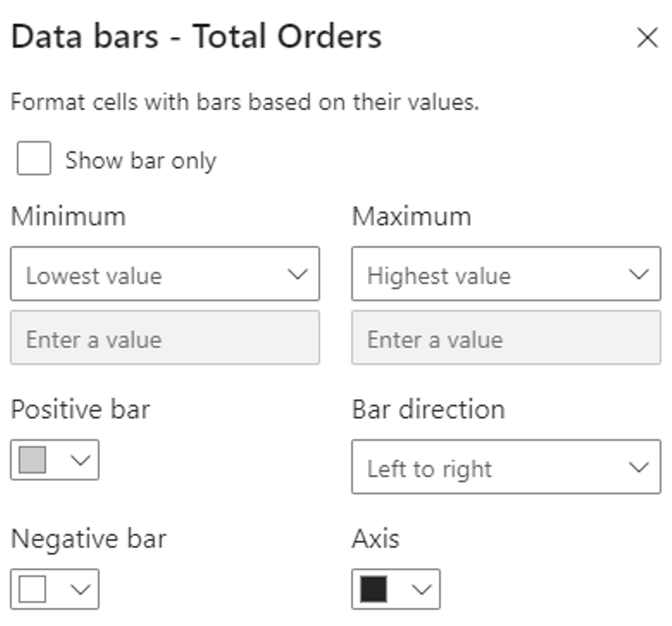Click the 'Bar direction' label
Screen dimensions: 672x626
click(x=428, y=409)
